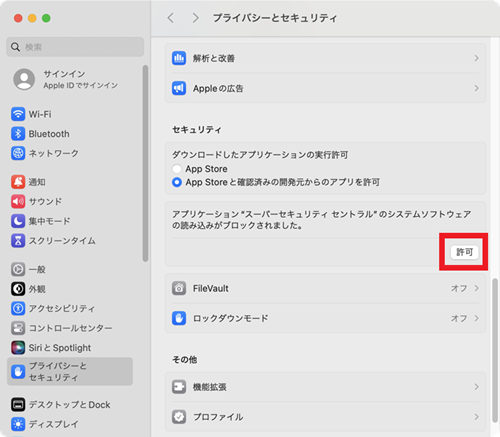500x437 pixels.
Task: Click the アクセシビリティ icon
Action: click(x=18, y=308)
